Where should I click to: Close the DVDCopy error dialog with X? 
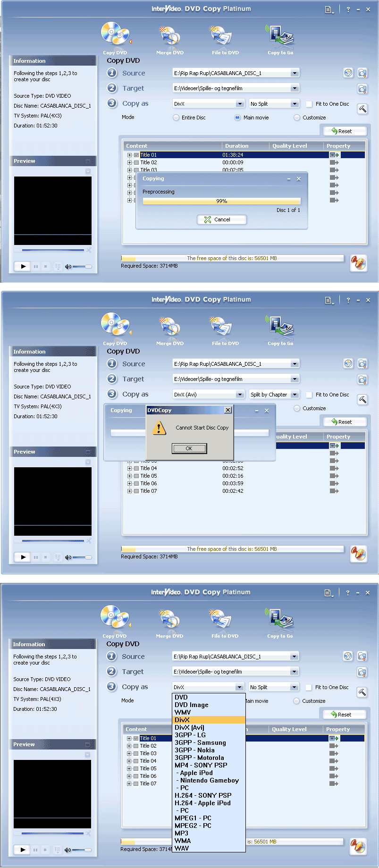pos(228,410)
